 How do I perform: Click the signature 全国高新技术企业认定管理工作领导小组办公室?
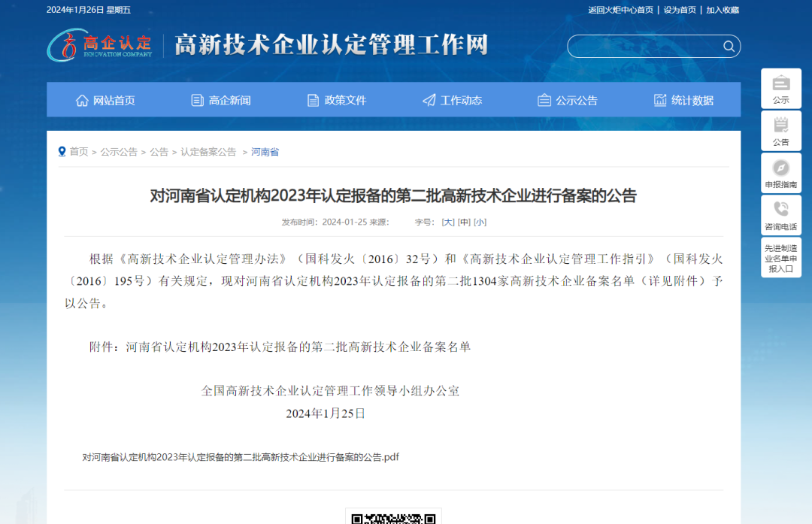330,391
